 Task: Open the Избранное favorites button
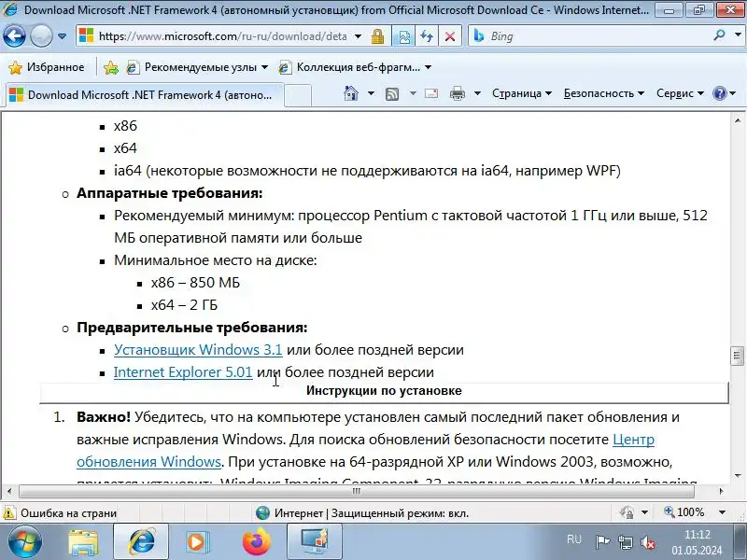(x=47, y=67)
